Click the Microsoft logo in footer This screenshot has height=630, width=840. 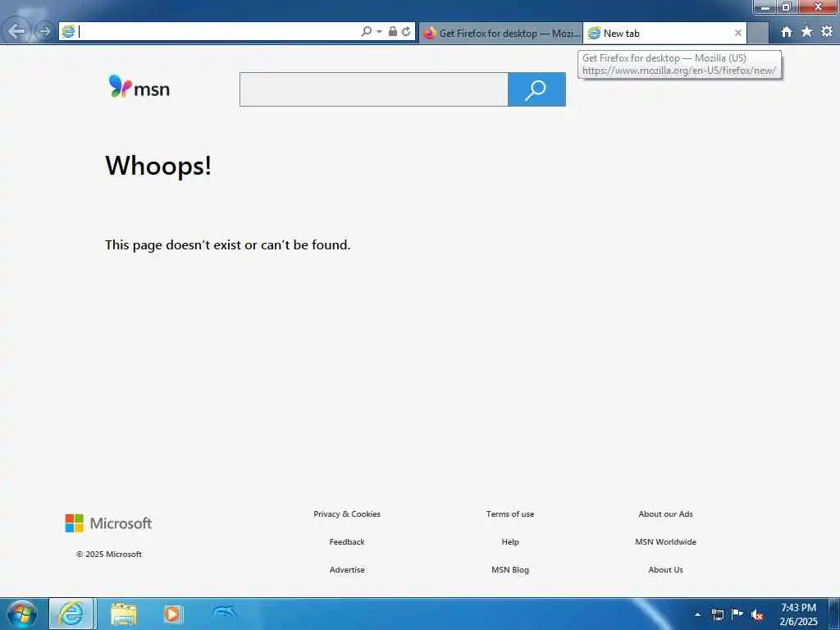tap(108, 523)
